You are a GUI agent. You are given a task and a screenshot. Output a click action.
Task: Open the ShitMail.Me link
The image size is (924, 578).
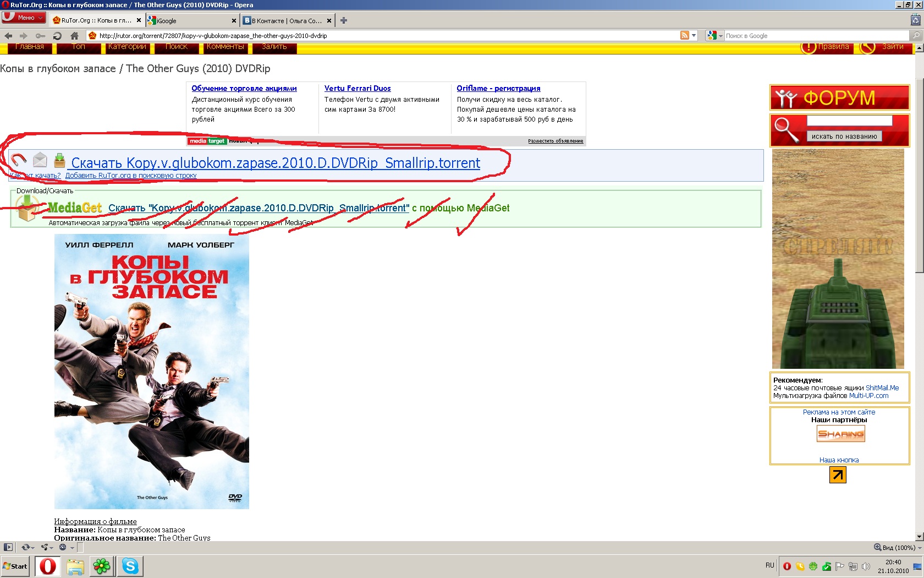(882, 388)
